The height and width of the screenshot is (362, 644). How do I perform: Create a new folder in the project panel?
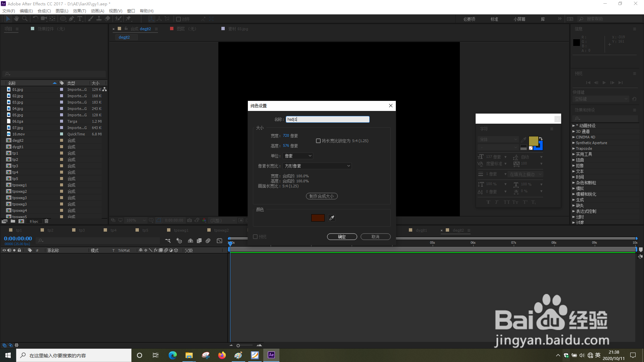point(13,221)
